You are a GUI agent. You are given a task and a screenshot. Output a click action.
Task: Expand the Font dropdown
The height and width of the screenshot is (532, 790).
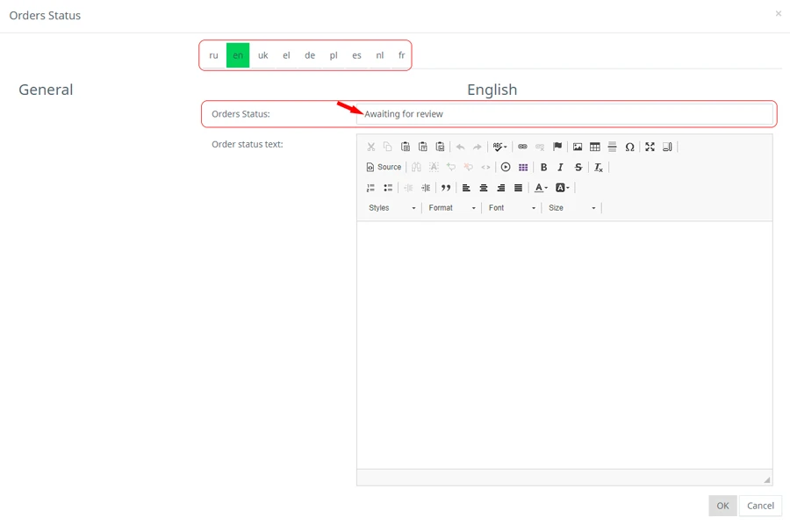click(x=512, y=208)
